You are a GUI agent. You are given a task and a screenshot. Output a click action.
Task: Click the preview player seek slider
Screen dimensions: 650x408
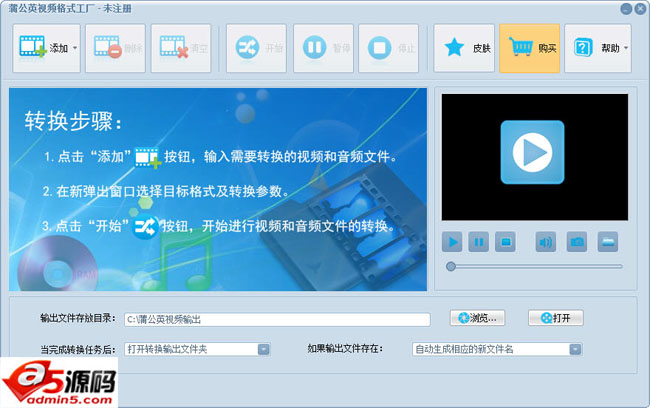click(x=535, y=266)
